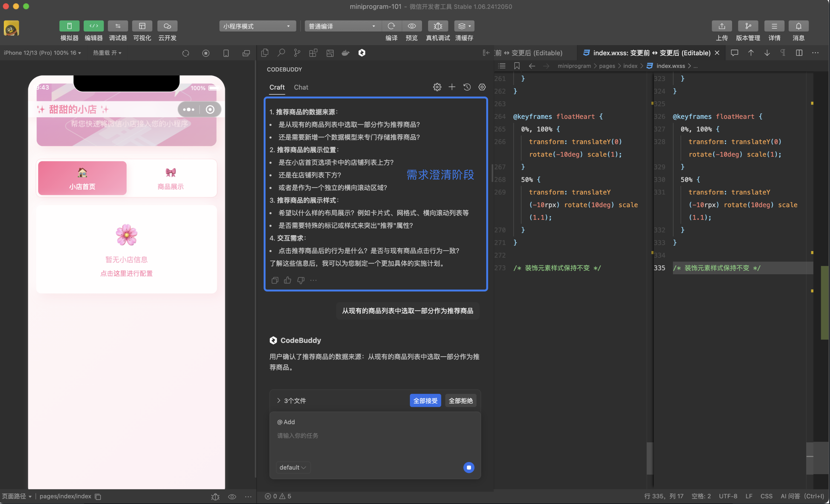The height and width of the screenshot is (504, 830).
Task: Click the compile refresh icon
Action: 391,26
